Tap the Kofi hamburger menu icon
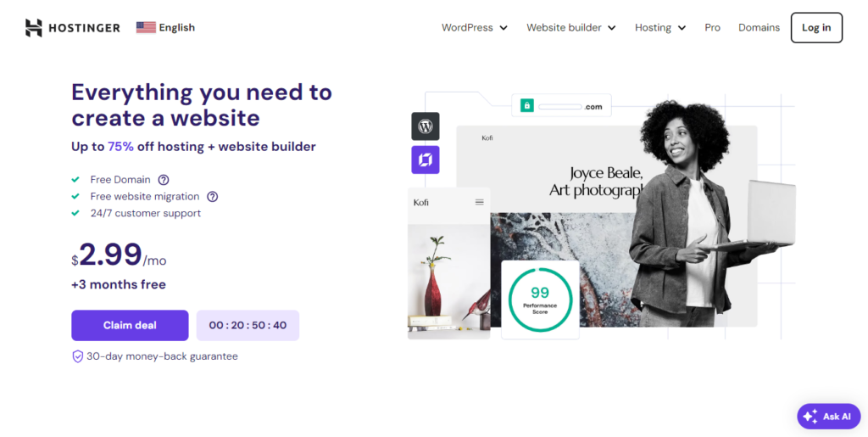The image size is (868, 437). [480, 202]
